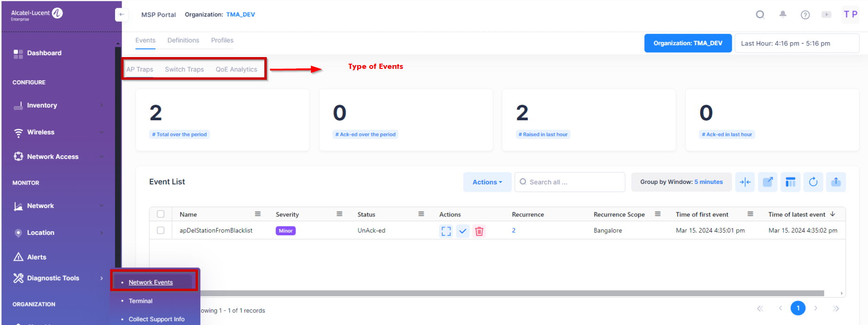Image resolution: width=868 pixels, height=325 pixels.
Task: Click the refresh icon in Event List toolbar
Action: pos(813,182)
